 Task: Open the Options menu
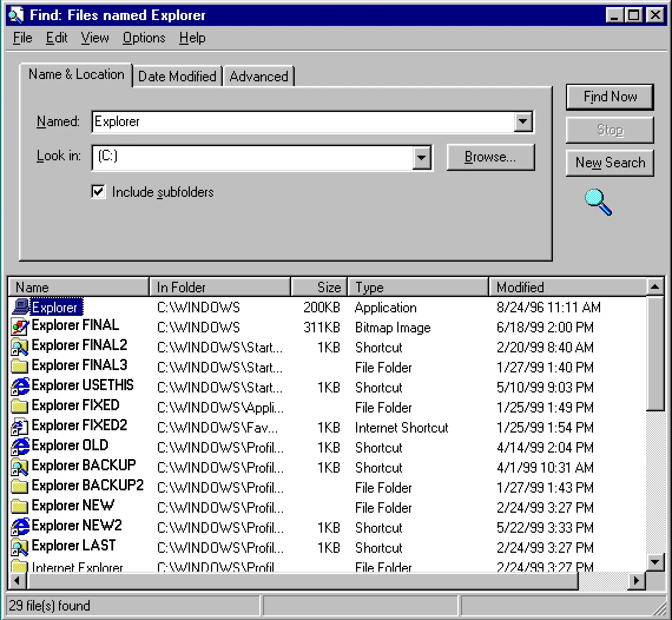pos(144,38)
